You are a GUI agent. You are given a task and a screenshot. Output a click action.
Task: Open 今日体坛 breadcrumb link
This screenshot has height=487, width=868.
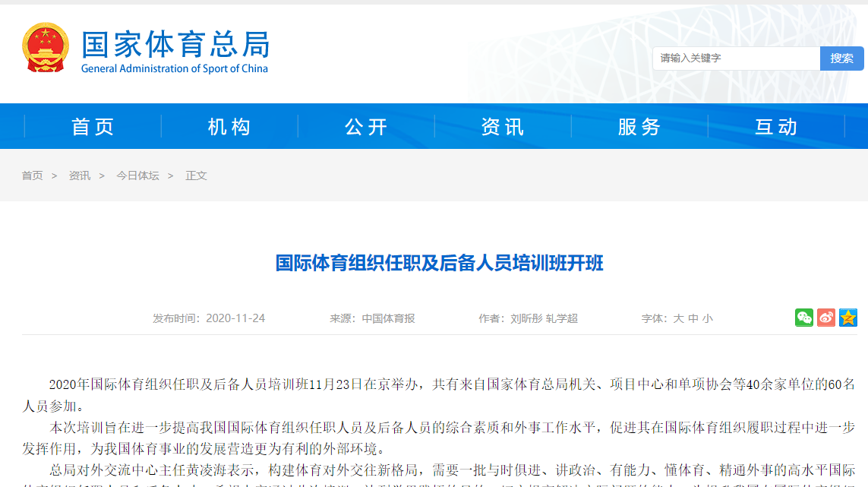tap(137, 176)
